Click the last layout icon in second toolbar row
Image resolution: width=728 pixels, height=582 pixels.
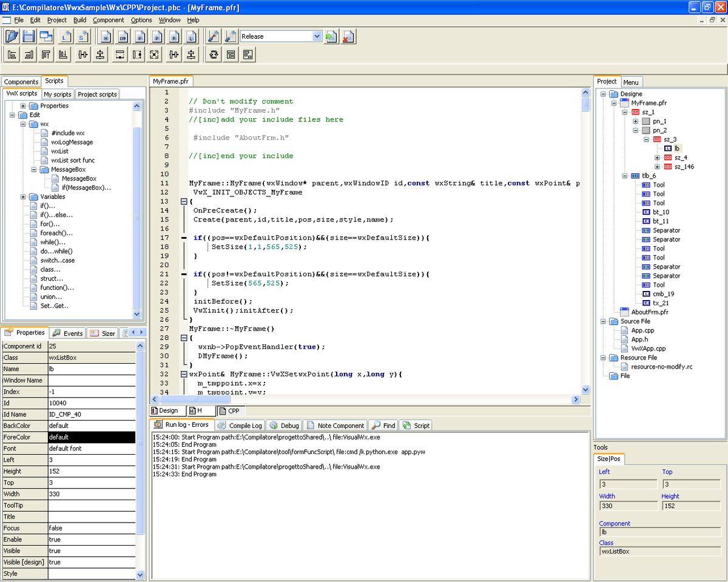[x=248, y=55]
